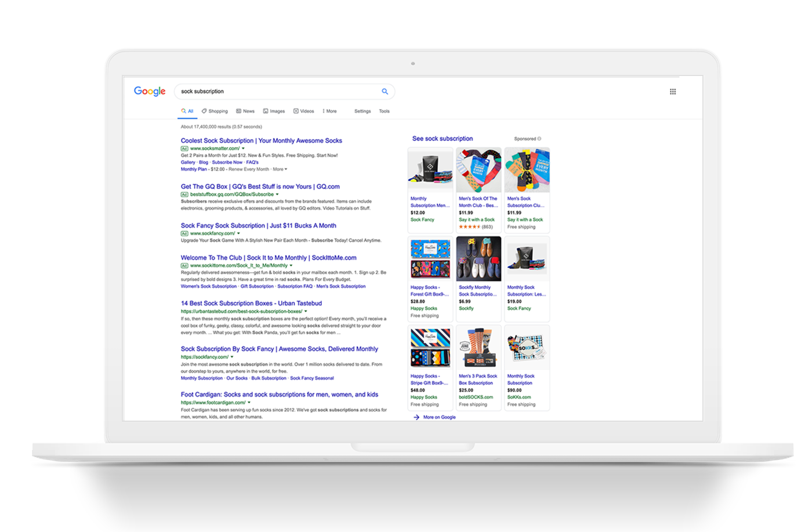812x532 pixels.
Task: Click the Google logo
Action: (150, 91)
